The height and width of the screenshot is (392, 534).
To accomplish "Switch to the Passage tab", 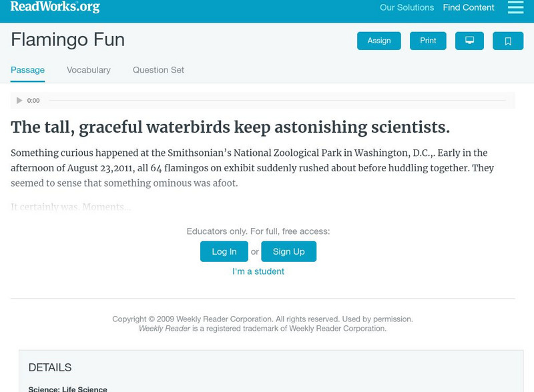I will (x=27, y=70).
